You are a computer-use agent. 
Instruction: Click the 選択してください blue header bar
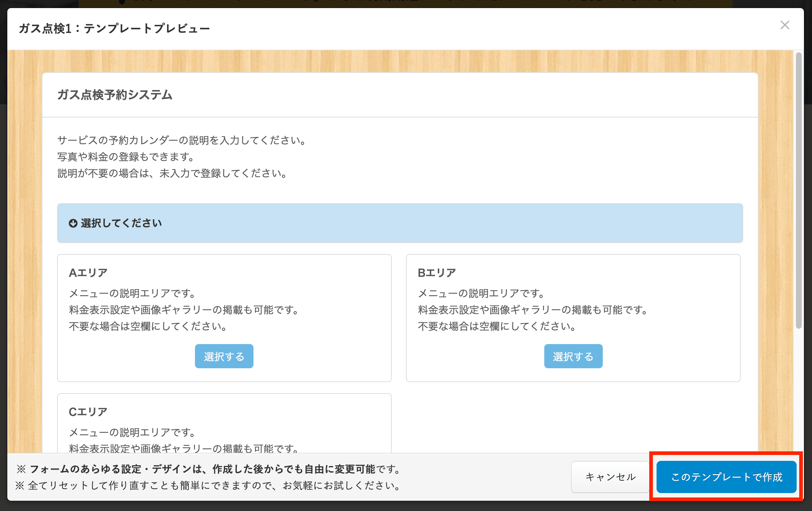[x=399, y=223]
